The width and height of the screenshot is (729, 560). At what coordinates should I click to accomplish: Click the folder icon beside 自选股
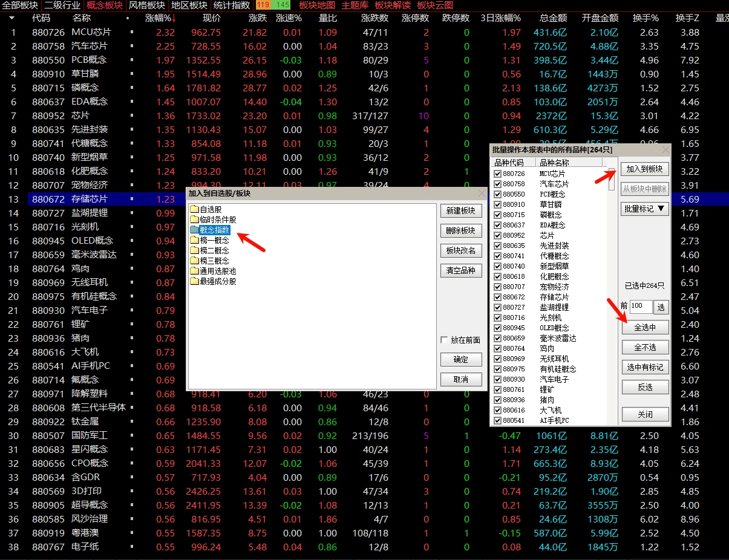tap(194, 209)
